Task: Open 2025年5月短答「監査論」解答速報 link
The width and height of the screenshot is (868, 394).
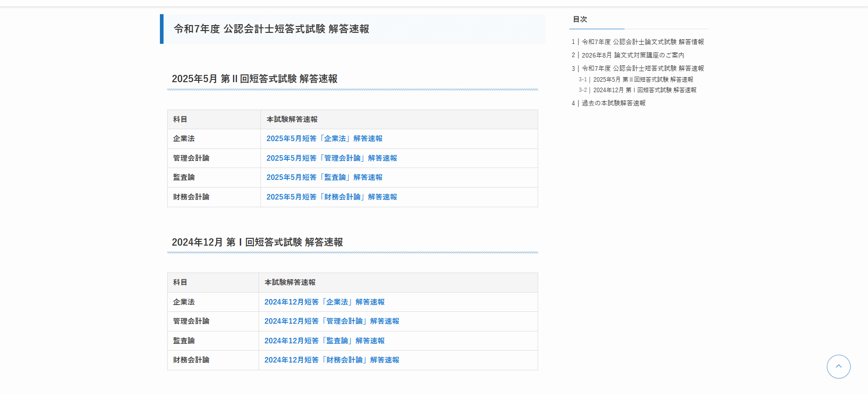Action: [324, 178]
